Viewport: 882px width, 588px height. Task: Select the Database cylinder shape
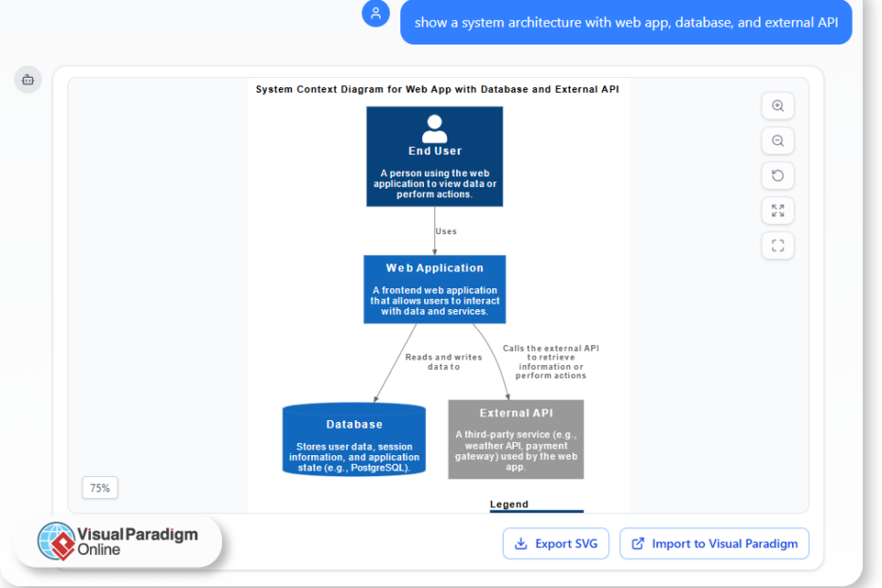354,441
